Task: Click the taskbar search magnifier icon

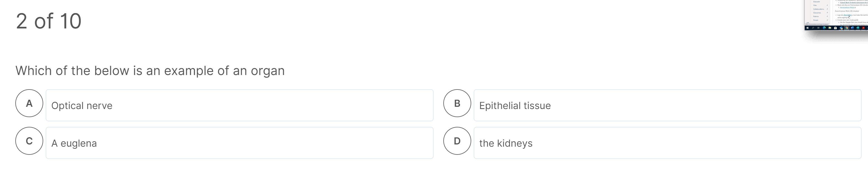Action: tap(813, 28)
